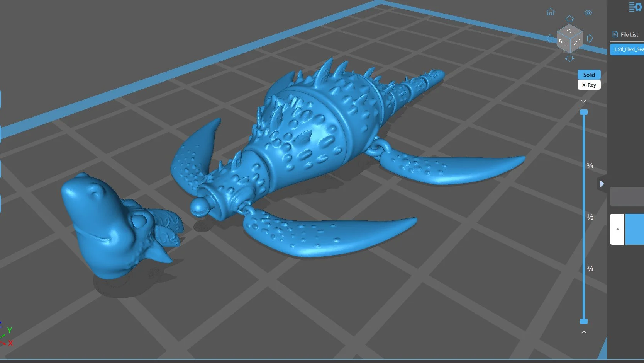Toggle the eye view-mode icon
644x363 pixels.
pos(588,13)
